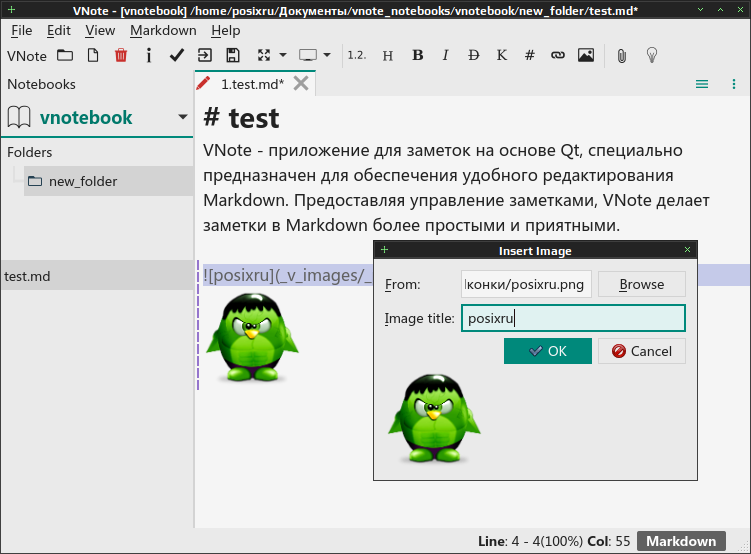Click the inserted image in the editor
751x554 pixels.
(252, 337)
